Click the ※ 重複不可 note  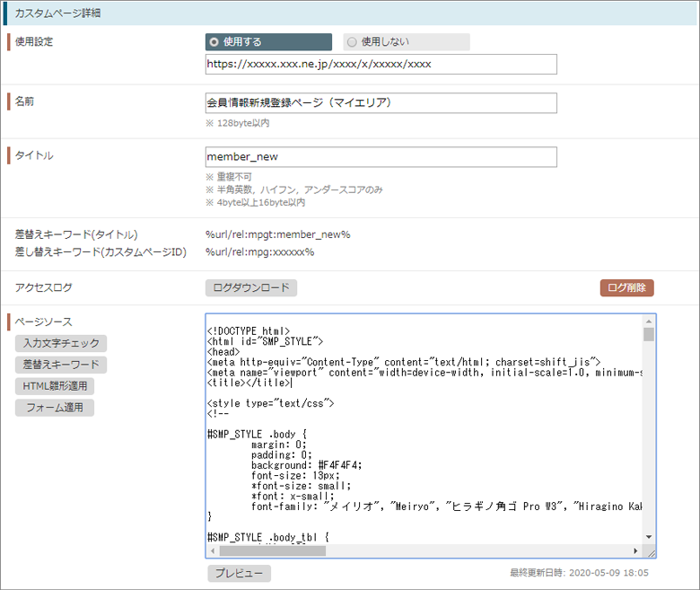[x=229, y=177]
